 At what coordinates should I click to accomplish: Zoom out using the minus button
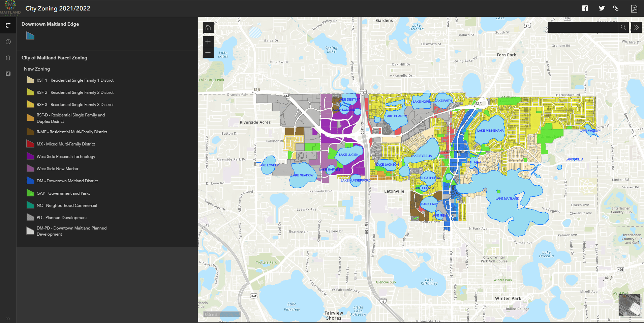pos(208,52)
